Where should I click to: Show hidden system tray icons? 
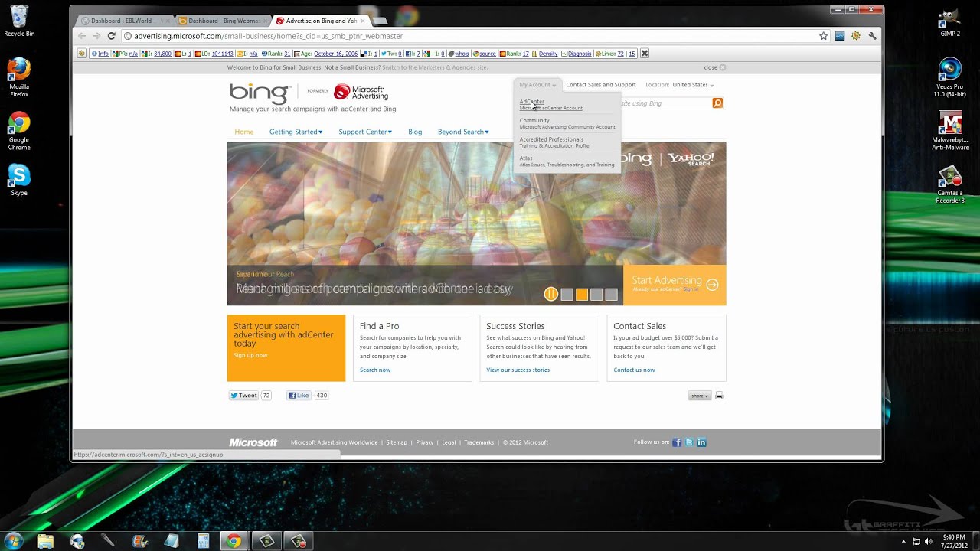click(x=903, y=542)
